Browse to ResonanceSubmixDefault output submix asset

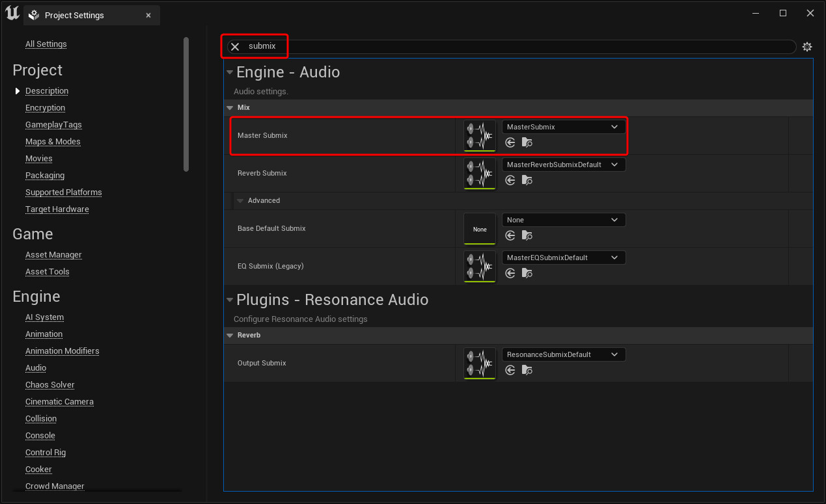coord(527,369)
